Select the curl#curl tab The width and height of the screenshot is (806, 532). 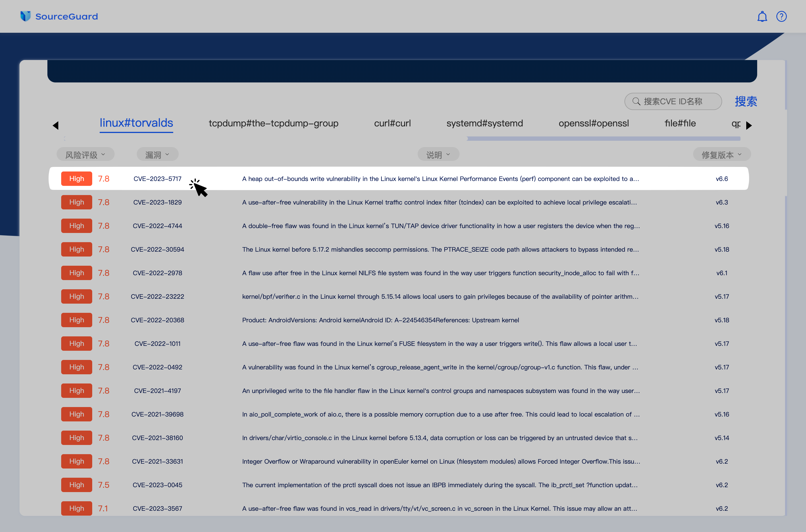(392, 123)
